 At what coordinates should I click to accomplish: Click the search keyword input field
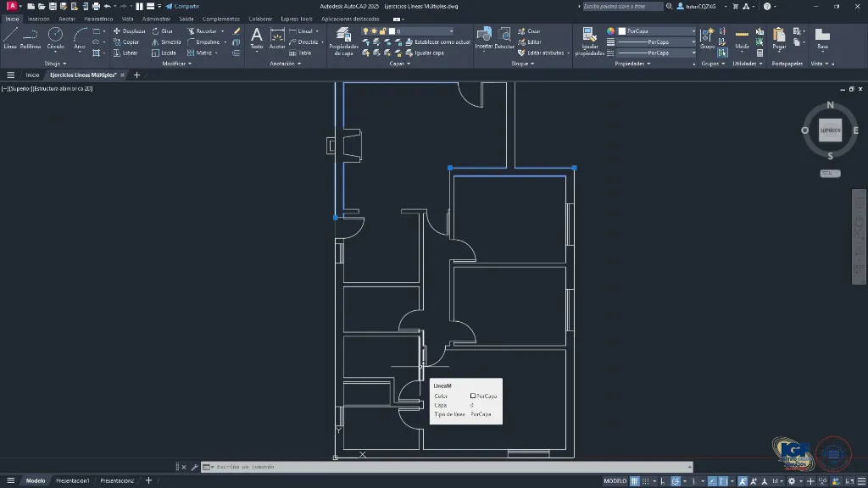point(622,6)
